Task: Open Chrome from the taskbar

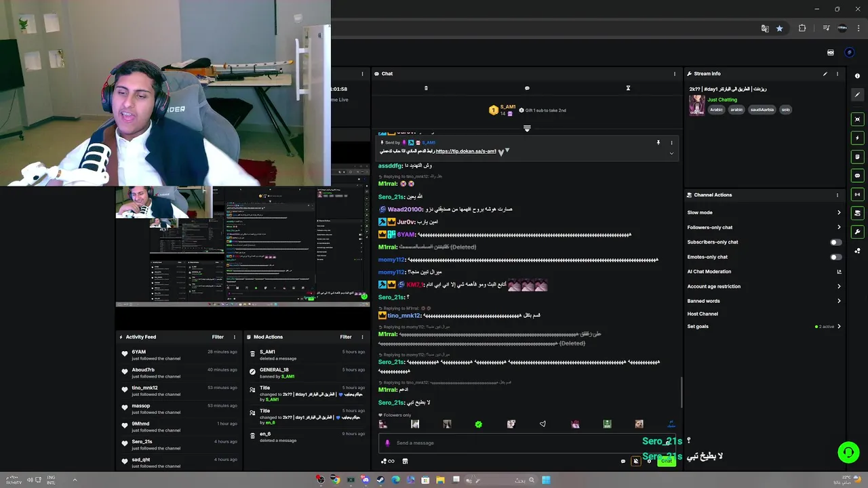Action: click(336, 480)
